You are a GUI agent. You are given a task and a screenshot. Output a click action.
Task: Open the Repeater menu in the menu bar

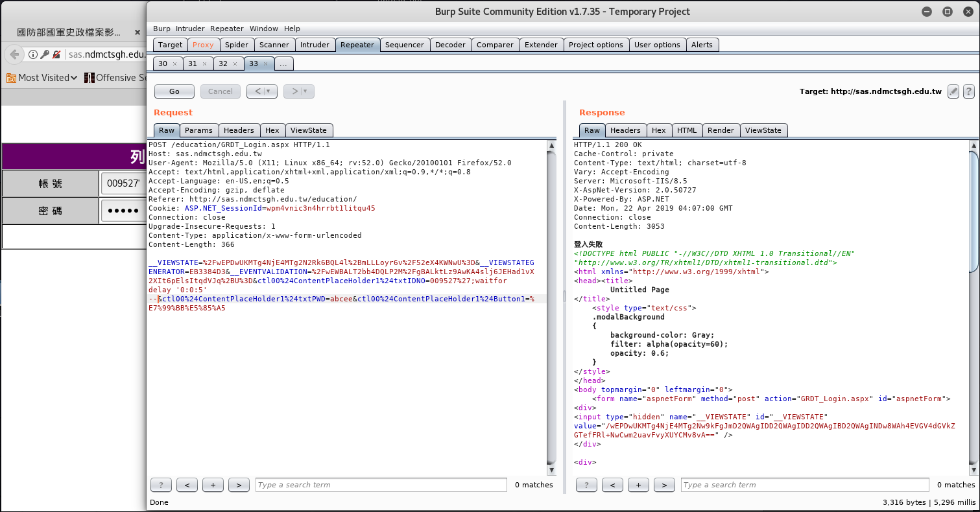click(227, 29)
